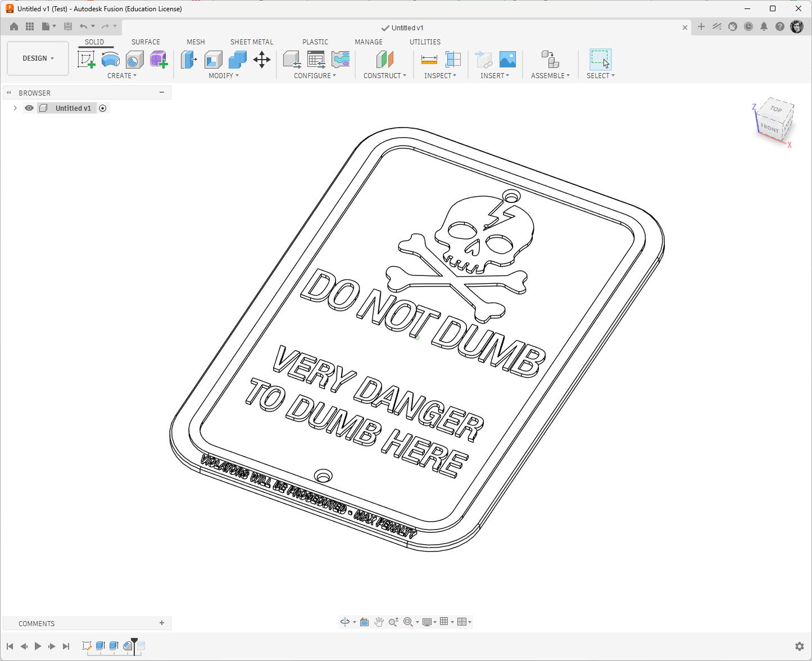Jump to the beginning of the timeline

(10, 646)
